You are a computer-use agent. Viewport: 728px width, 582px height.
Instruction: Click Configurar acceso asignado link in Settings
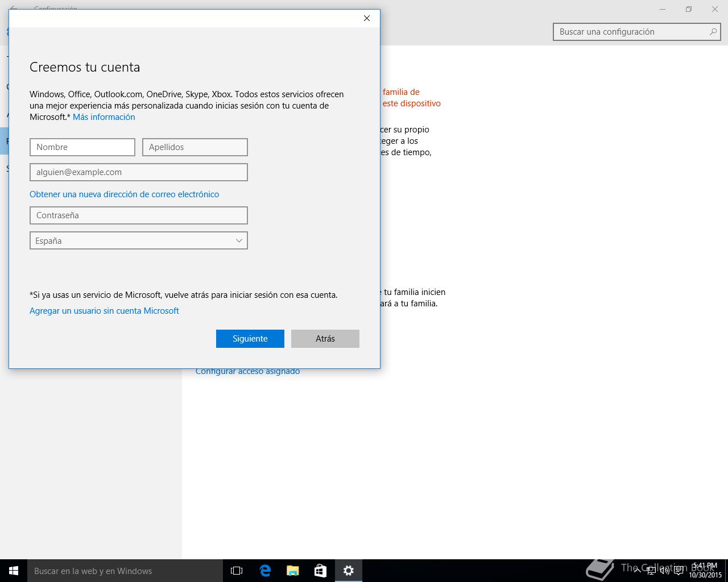pyautogui.click(x=247, y=371)
